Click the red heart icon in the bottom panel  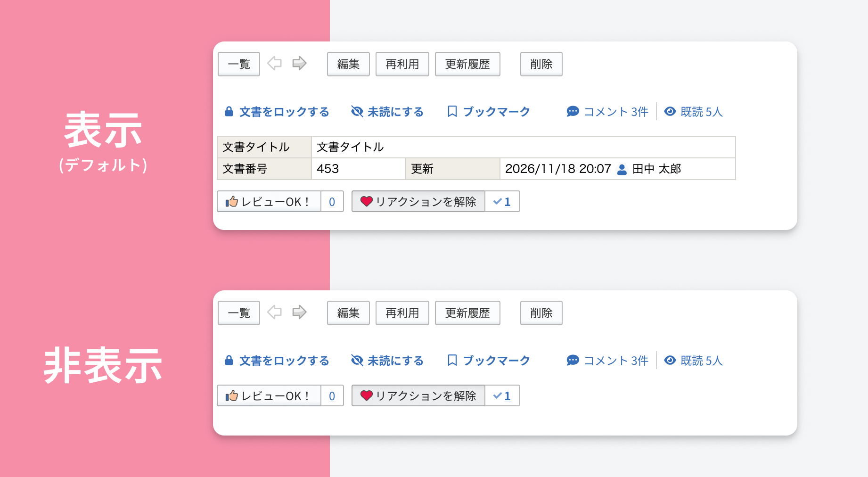367,396
